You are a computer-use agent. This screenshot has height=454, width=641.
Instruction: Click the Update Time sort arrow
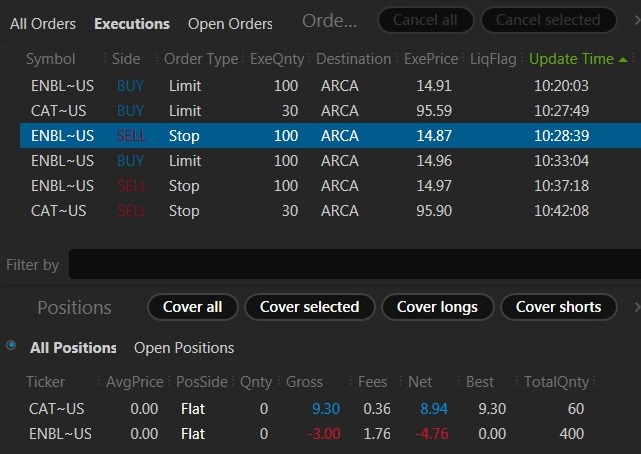(623, 60)
